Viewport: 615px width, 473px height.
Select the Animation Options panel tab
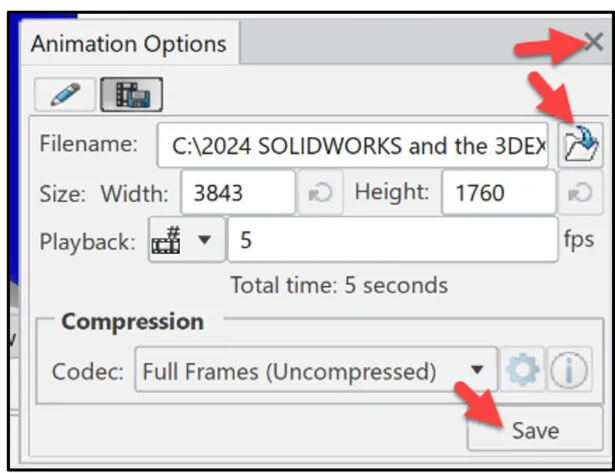point(129,44)
